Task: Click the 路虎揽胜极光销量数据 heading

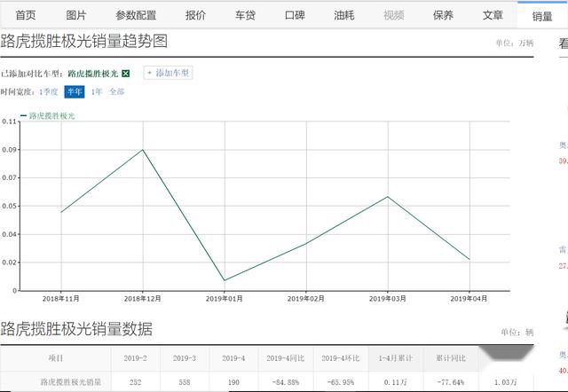Action: tap(76, 329)
